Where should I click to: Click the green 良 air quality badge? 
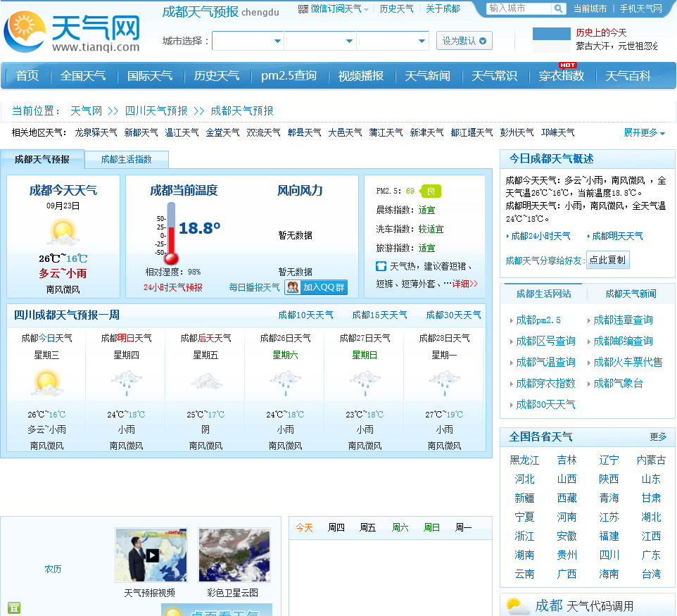point(431,191)
